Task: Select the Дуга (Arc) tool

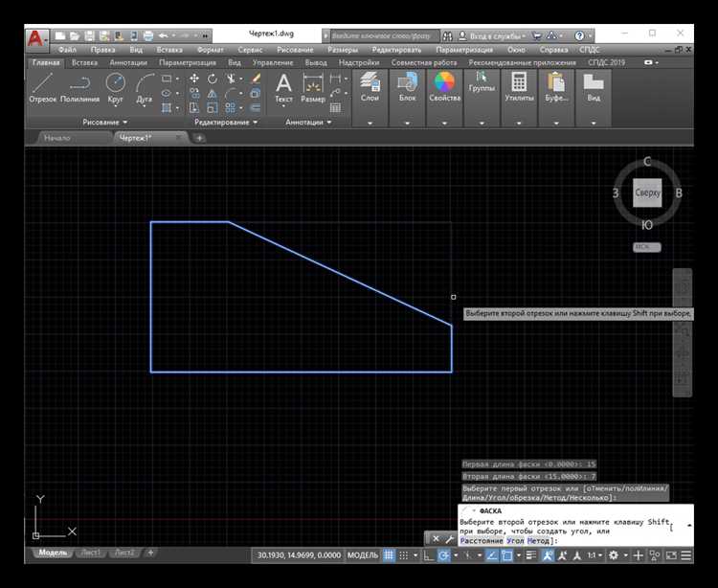Action: click(145, 86)
